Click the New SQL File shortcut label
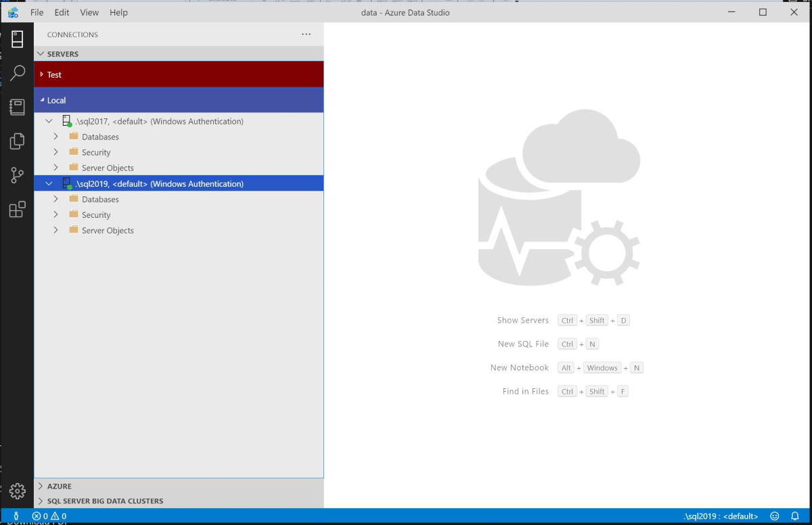Image resolution: width=812 pixels, height=525 pixels. pyautogui.click(x=523, y=344)
